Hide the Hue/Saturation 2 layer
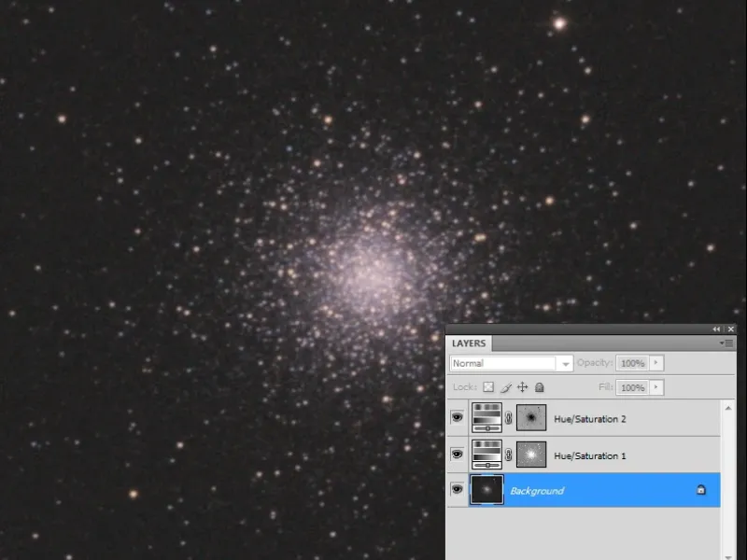This screenshot has width=747, height=560. (457, 418)
